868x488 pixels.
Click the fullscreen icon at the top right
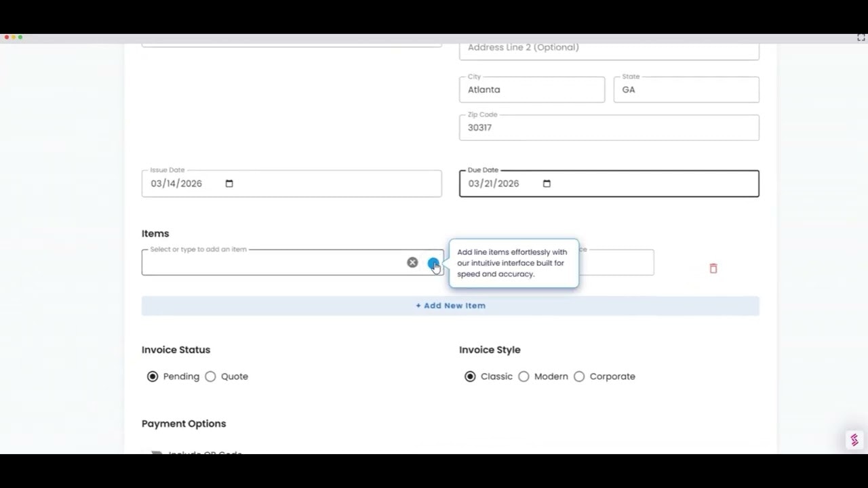(x=860, y=37)
